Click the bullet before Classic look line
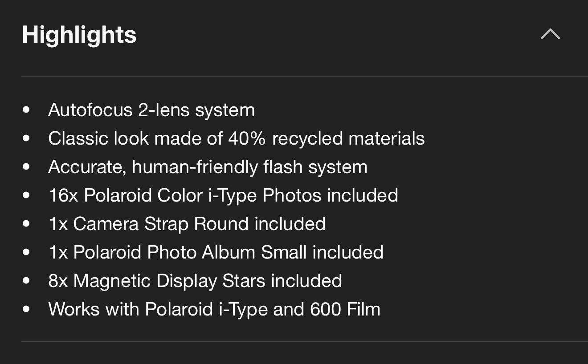Viewport: 588px width, 364px height. tap(26, 138)
